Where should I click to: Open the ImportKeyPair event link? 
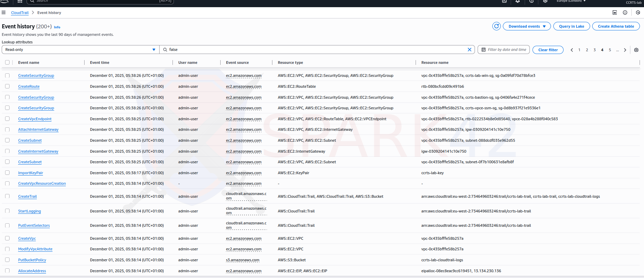pos(31,173)
